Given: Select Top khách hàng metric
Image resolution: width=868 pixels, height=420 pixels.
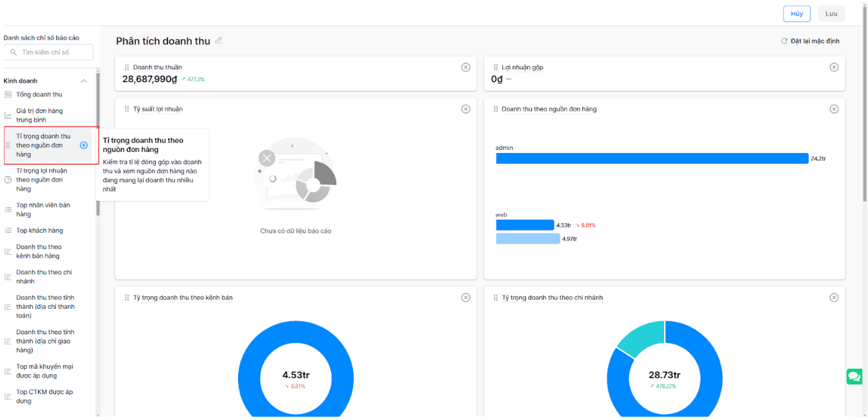Looking at the screenshot, I should pyautogui.click(x=39, y=231).
